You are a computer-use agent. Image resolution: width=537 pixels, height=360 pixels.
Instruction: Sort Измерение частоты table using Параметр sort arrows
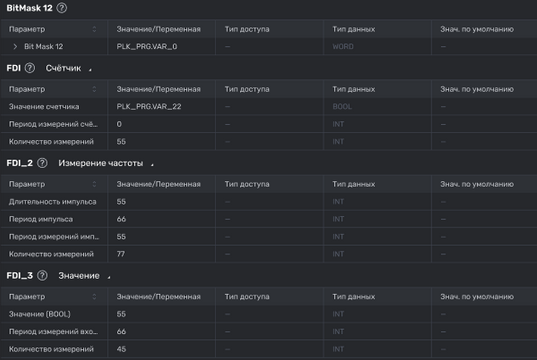(94, 184)
